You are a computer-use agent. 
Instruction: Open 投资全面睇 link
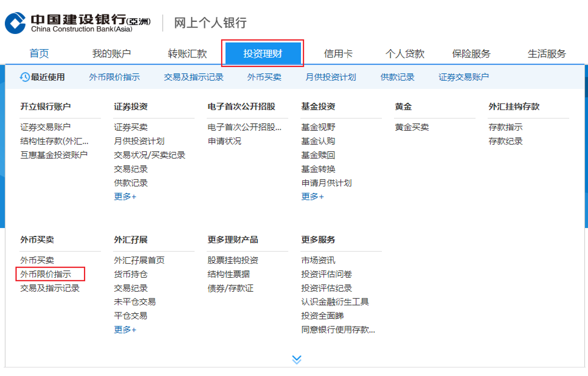(322, 316)
